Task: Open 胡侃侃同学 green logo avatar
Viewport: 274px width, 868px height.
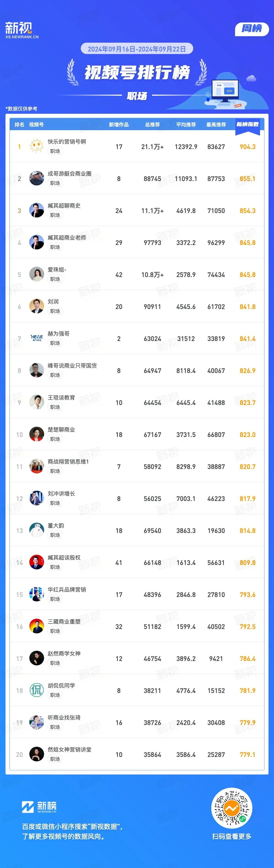Action: pyautogui.click(x=36, y=690)
